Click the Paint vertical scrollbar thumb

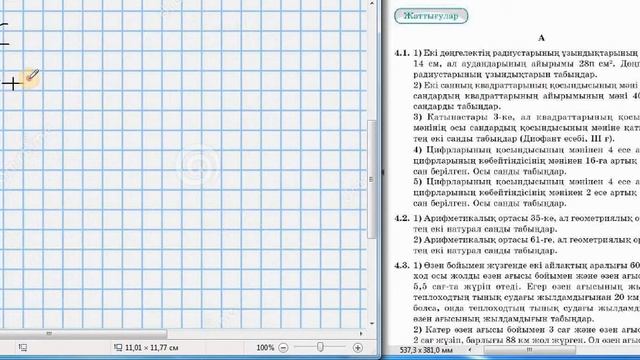click(x=371, y=180)
